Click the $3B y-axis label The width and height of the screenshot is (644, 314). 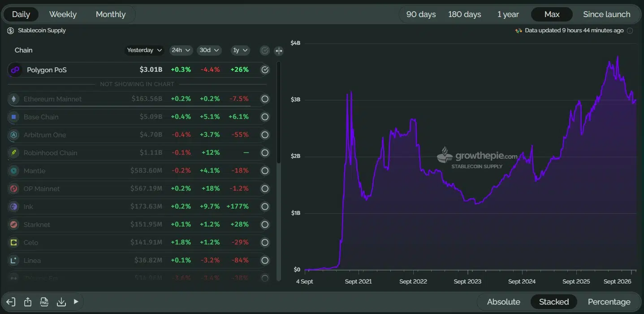[295, 100]
